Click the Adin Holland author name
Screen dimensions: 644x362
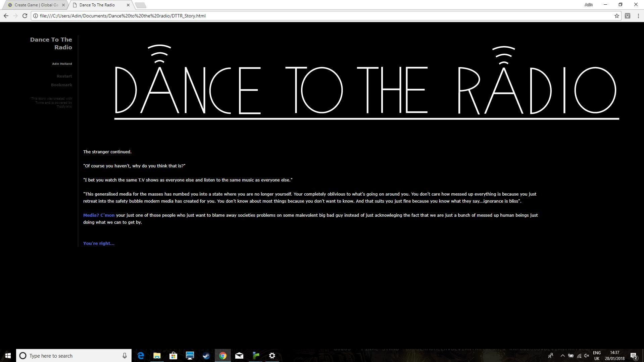[62, 64]
